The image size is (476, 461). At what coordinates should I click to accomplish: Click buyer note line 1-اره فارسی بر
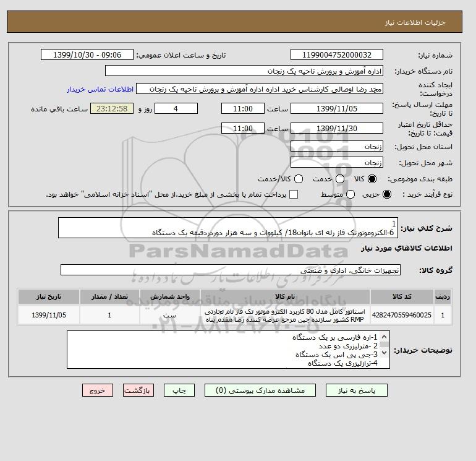pos(335,337)
